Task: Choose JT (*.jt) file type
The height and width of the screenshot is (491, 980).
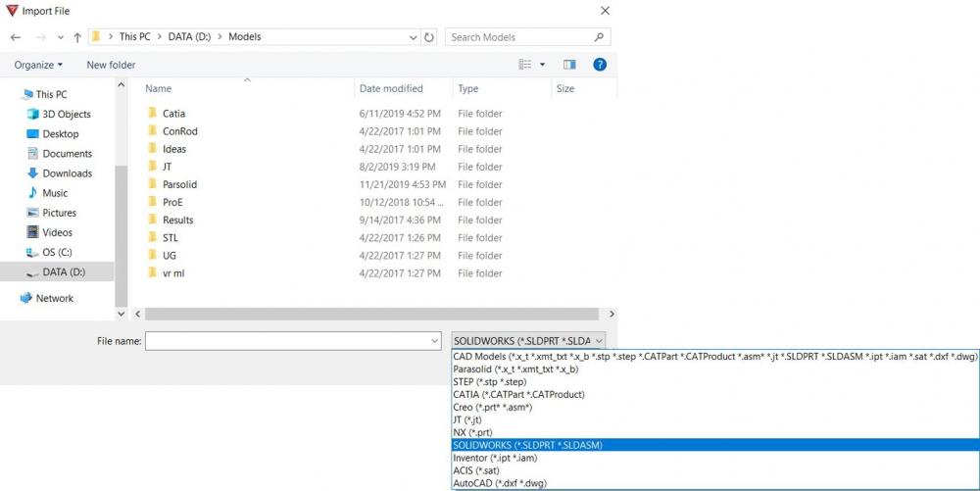Action: [x=715, y=419]
